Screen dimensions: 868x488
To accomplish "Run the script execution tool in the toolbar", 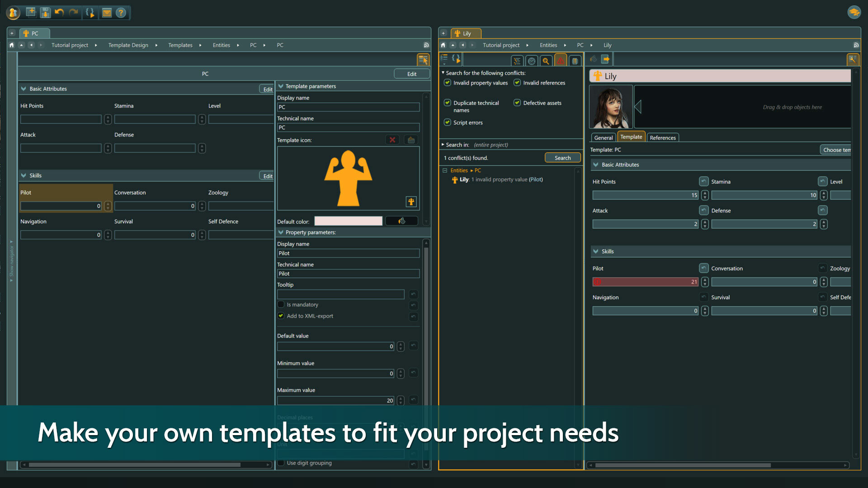I will click(90, 12).
